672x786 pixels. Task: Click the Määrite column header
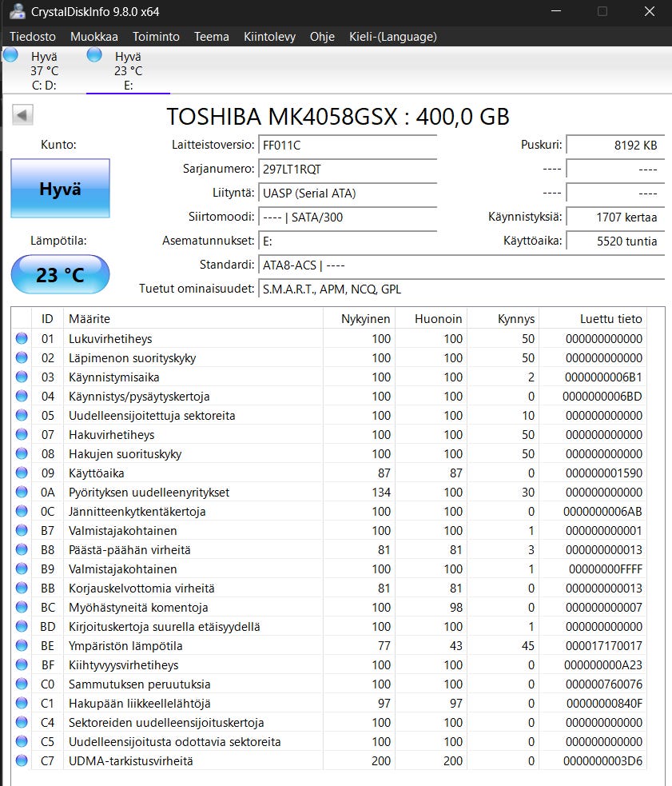pos(193,319)
